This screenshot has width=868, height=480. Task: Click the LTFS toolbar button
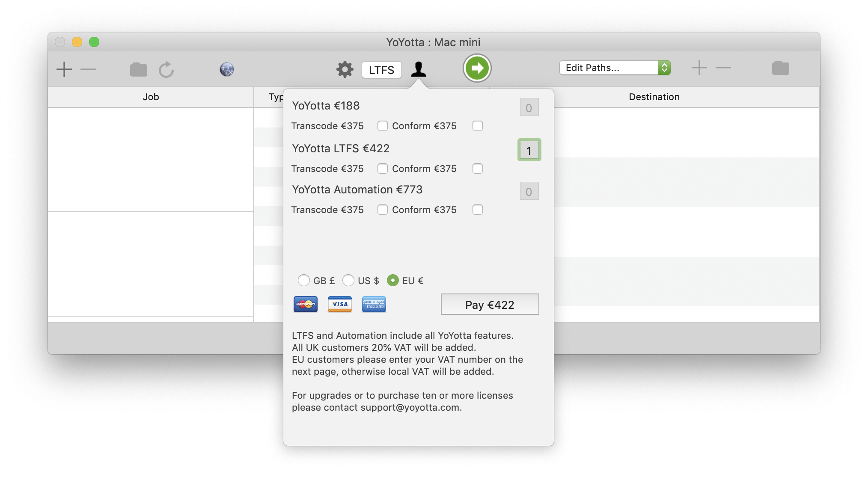[x=381, y=70]
